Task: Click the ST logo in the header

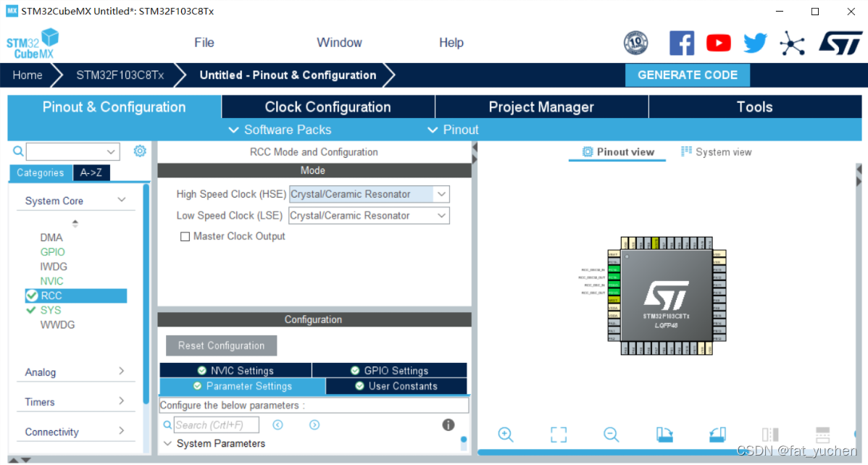Action: point(840,43)
